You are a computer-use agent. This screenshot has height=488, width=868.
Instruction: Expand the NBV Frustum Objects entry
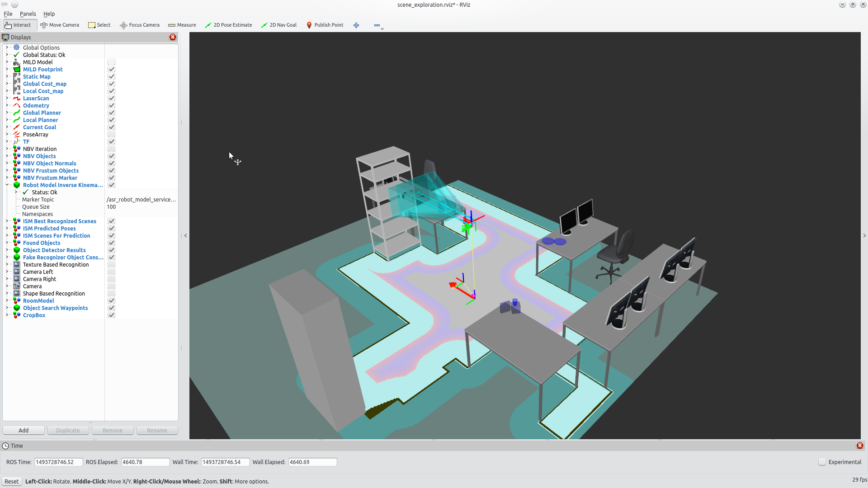[6, 170]
